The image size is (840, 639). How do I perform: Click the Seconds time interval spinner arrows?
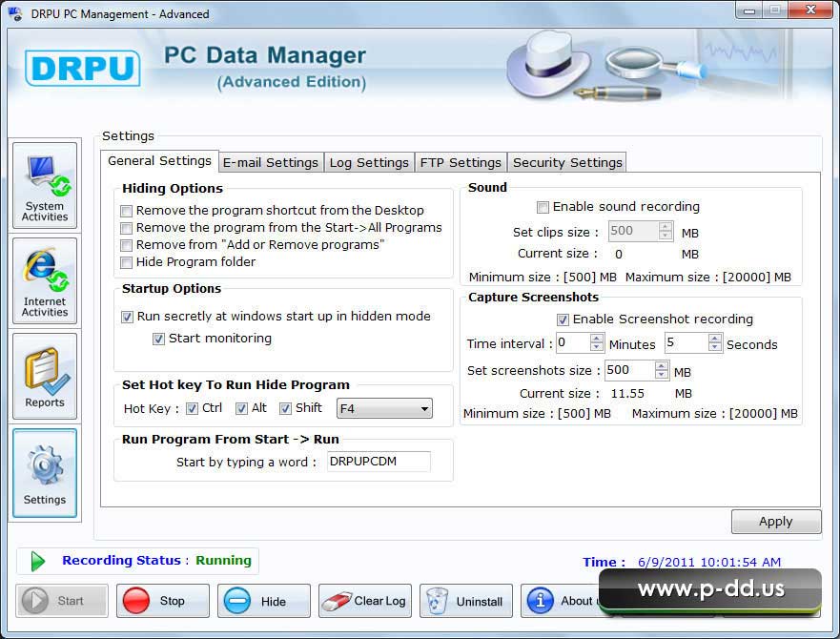[715, 342]
